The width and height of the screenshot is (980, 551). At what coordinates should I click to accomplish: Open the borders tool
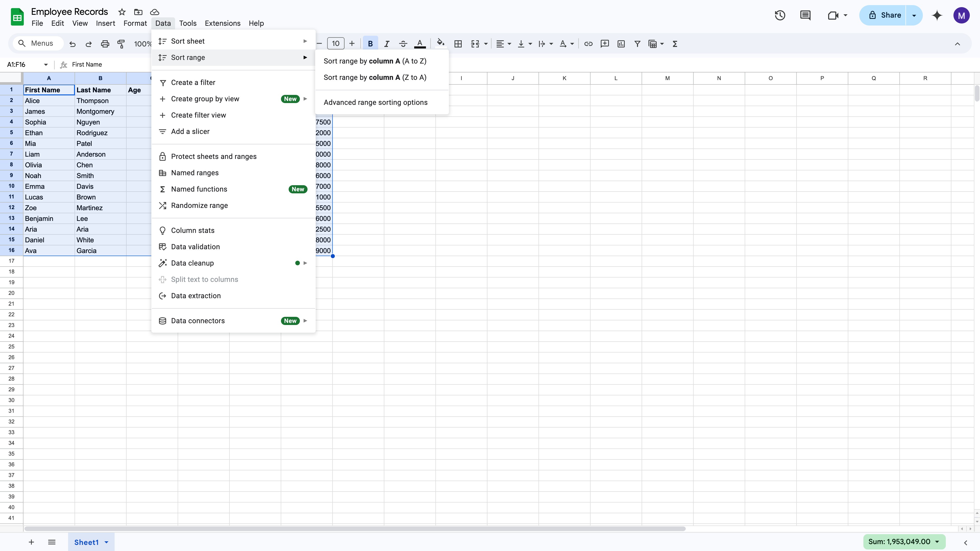[458, 44]
